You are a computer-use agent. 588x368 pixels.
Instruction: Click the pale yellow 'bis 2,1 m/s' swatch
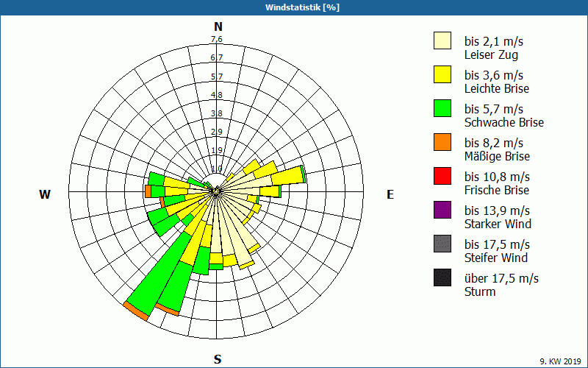point(442,40)
